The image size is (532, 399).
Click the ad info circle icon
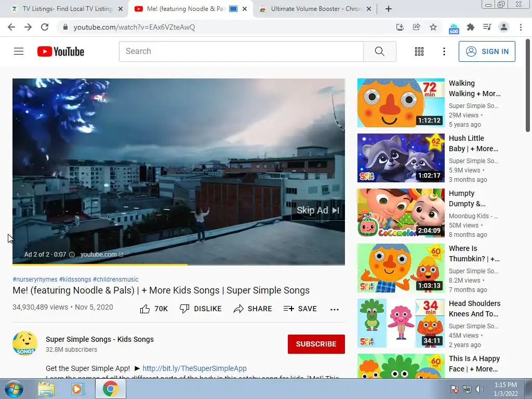[x=72, y=255]
